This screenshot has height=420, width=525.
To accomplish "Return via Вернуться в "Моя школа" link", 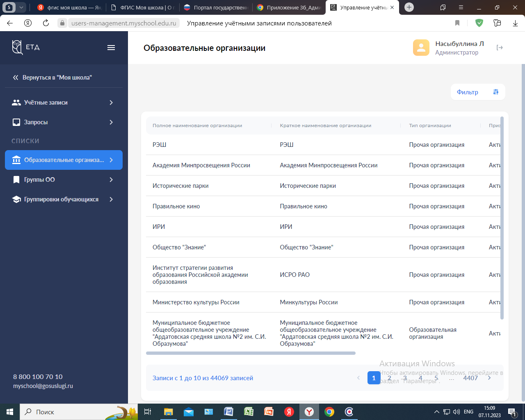I will 57,78.
